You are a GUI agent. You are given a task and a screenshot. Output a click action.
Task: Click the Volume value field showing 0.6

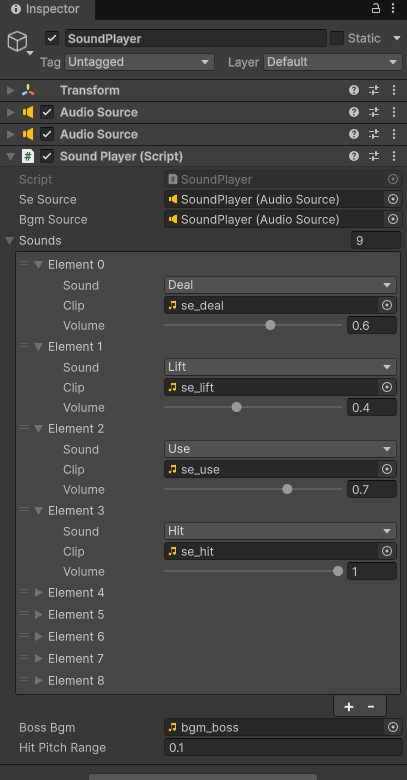372,325
